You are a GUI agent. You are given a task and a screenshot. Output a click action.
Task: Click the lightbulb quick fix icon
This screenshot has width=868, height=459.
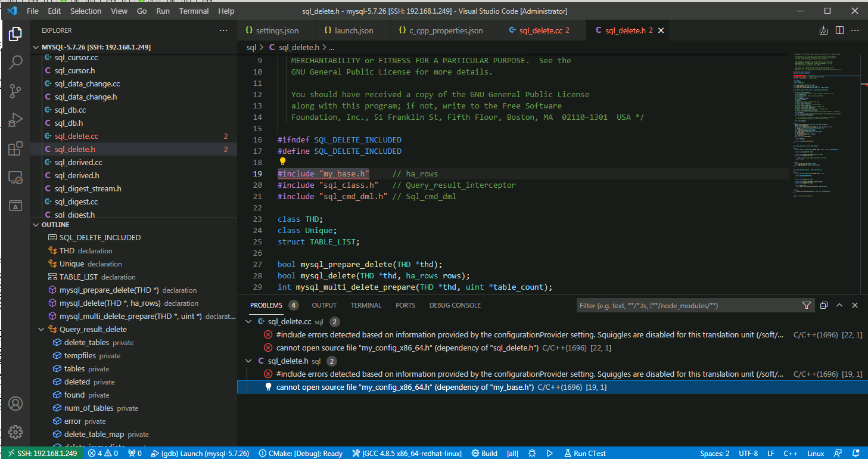pos(283,162)
